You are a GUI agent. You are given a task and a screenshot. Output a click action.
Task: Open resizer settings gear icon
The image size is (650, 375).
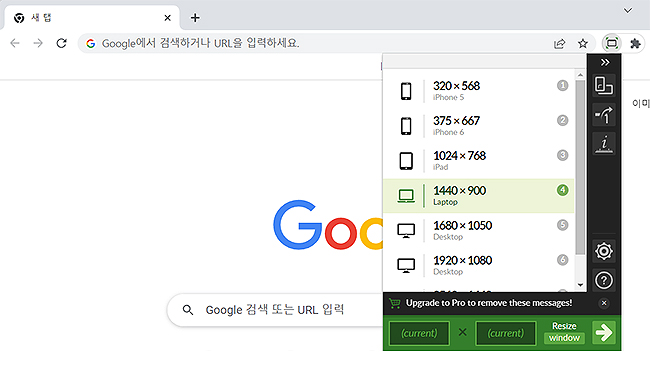(x=604, y=251)
